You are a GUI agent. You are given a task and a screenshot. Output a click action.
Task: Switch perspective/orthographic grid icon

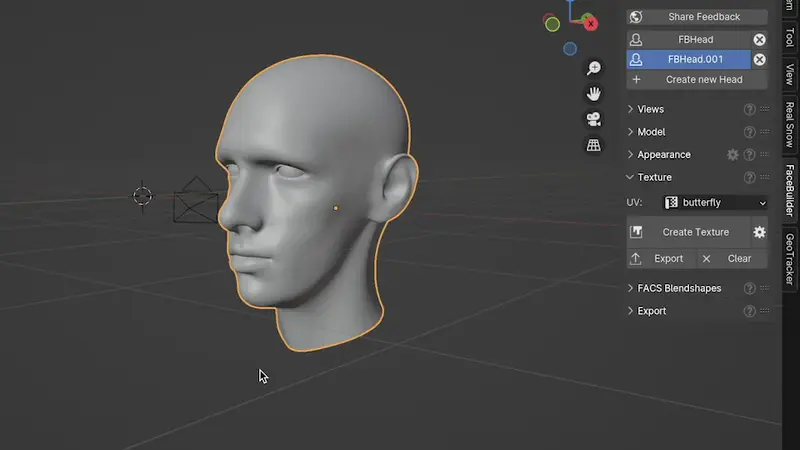pos(593,145)
